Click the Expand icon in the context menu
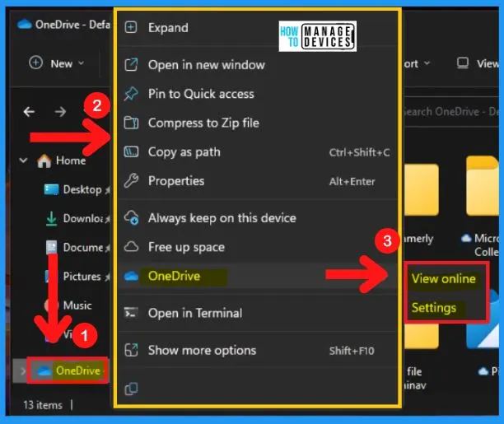The height and width of the screenshot is (424, 504). (x=131, y=27)
